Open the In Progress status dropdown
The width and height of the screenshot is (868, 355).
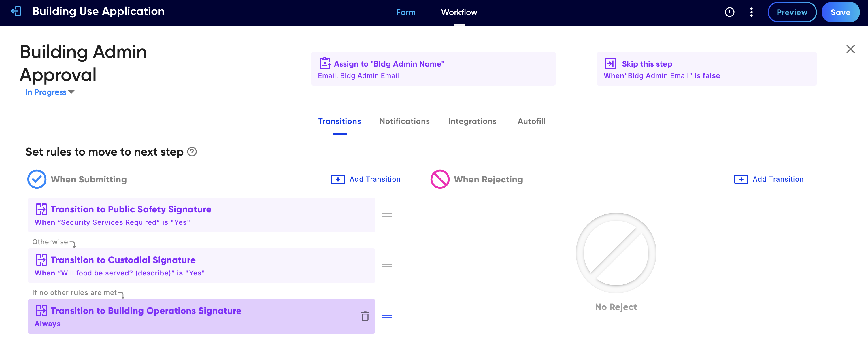pyautogui.click(x=50, y=92)
